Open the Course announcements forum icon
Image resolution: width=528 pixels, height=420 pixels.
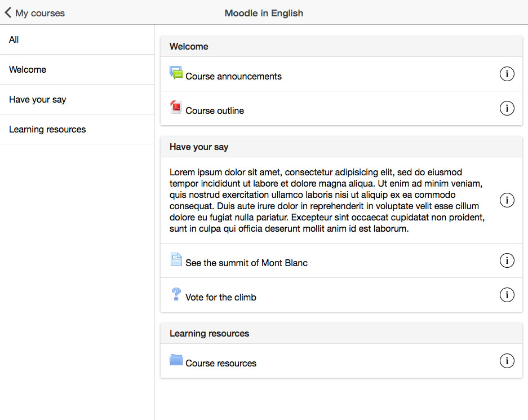tap(176, 73)
